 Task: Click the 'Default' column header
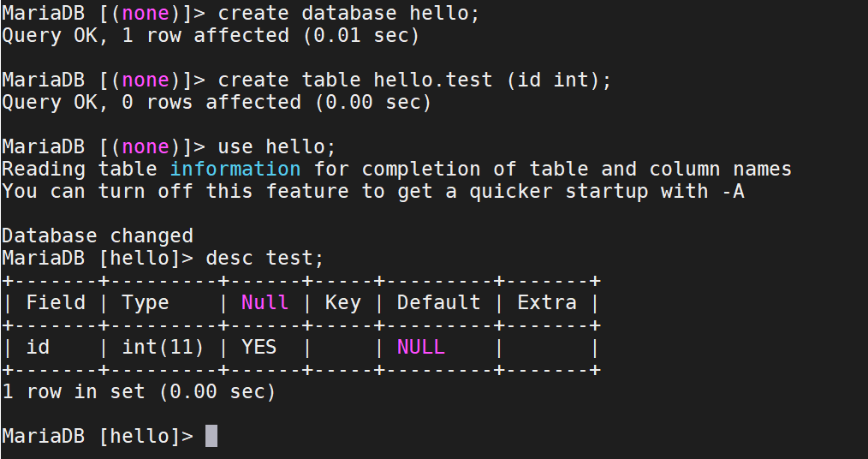point(438,302)
